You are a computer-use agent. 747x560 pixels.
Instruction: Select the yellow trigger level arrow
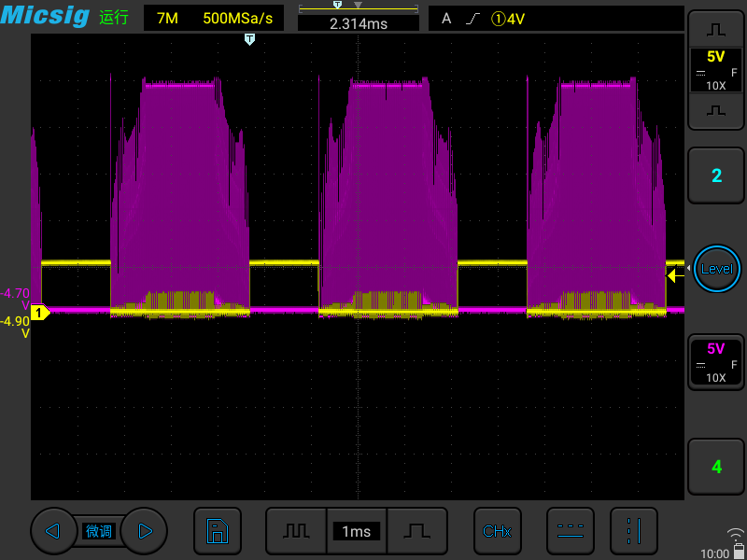point(675,275)
